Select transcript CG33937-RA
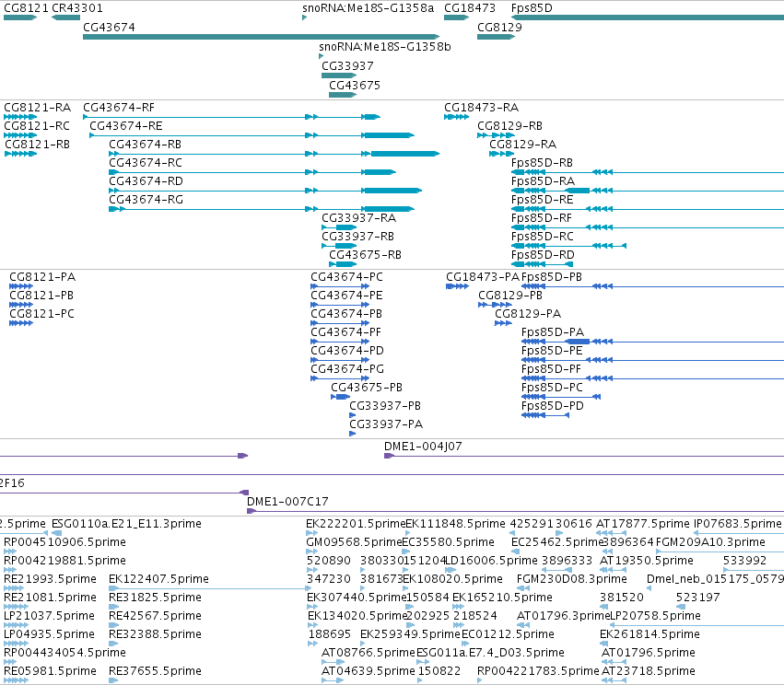Viewport: 784px width, 685px height. pos(358,219)
